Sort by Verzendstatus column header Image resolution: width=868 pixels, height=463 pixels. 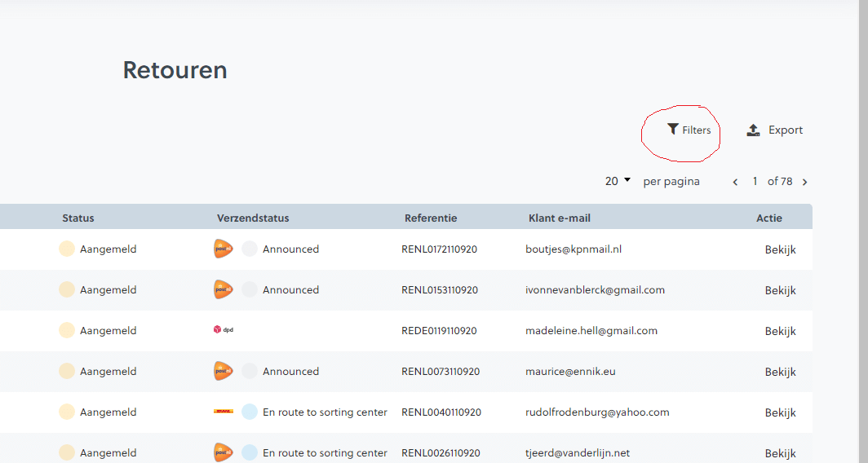coord(253,218)
